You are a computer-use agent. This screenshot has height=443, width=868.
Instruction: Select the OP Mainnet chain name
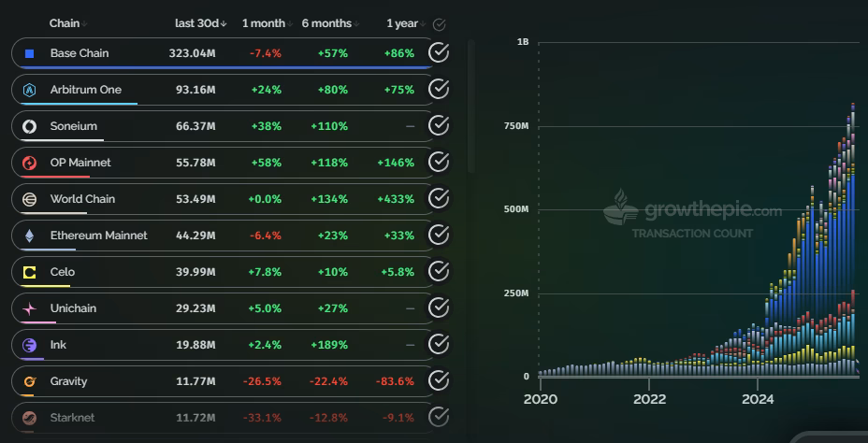(x=80, y=164)
